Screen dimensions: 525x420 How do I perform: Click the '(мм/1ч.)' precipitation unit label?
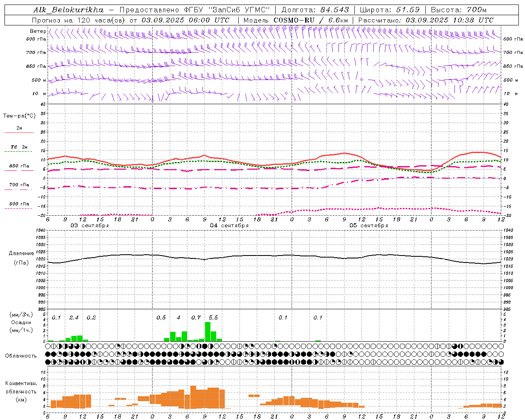(21, 330)
